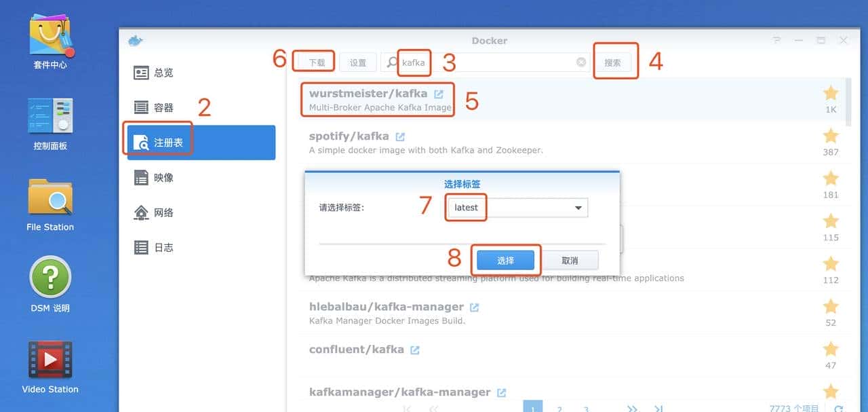Image resolution: width=868 pixels, height=412 pixels.
Task: Click the 映像 image icon in the sidebar
Action: pyautogui.click(x=141, y=178)
